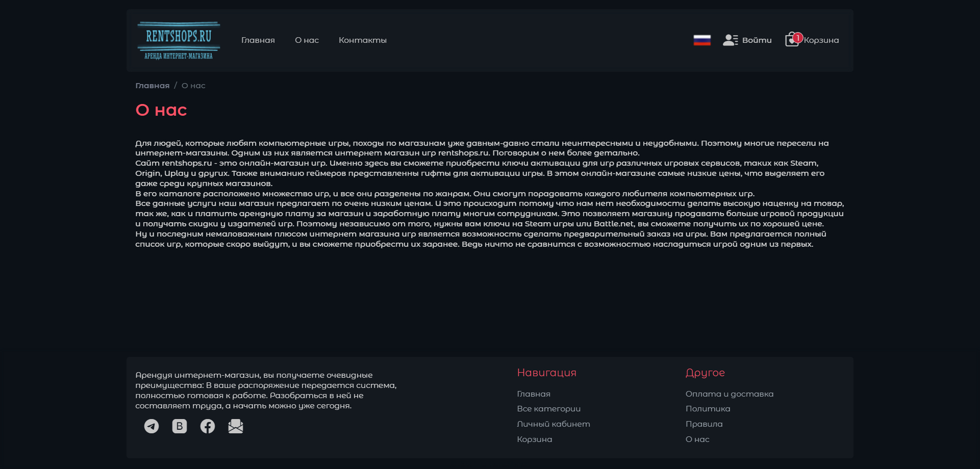Open Правила footer link

704,424
